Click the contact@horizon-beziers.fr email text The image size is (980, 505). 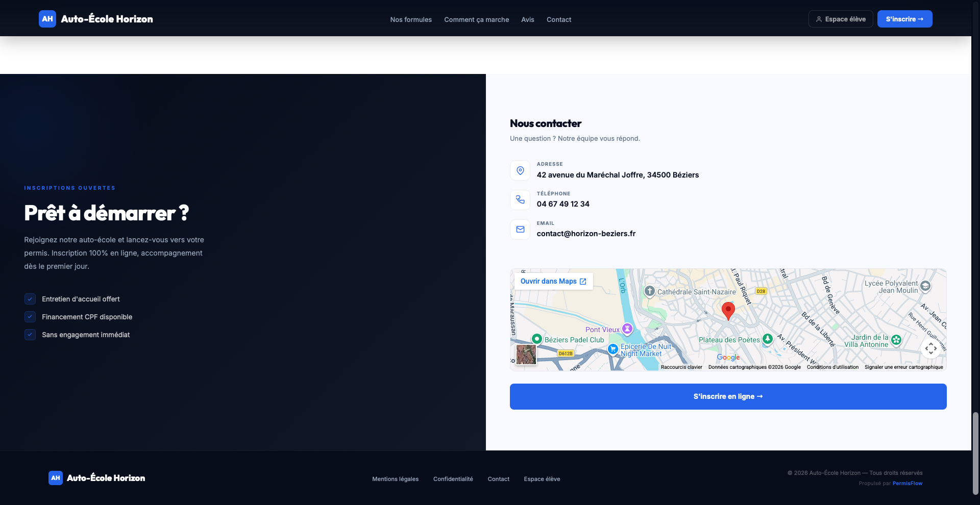[586, 234]
